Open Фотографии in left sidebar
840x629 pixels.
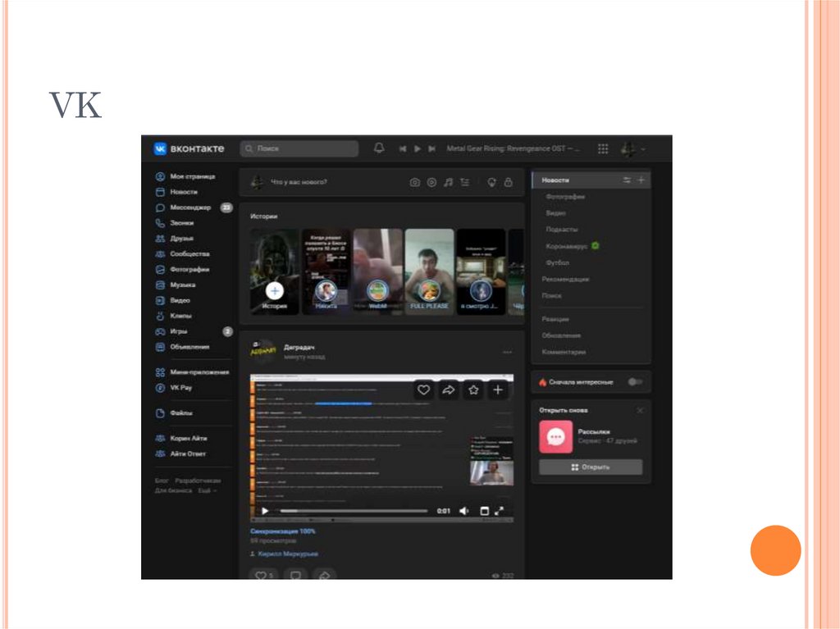pyautogui.click(x=182, y=270)
